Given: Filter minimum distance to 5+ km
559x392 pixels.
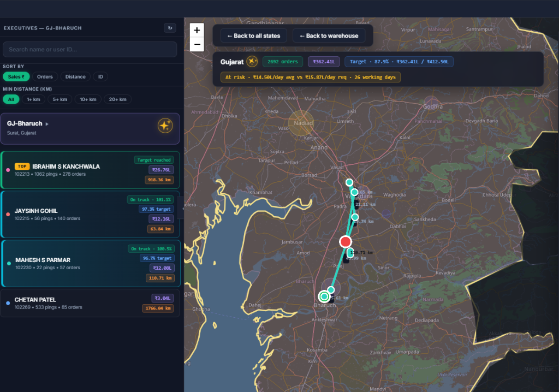Looking at the screenshot, I should coord(60,99).
